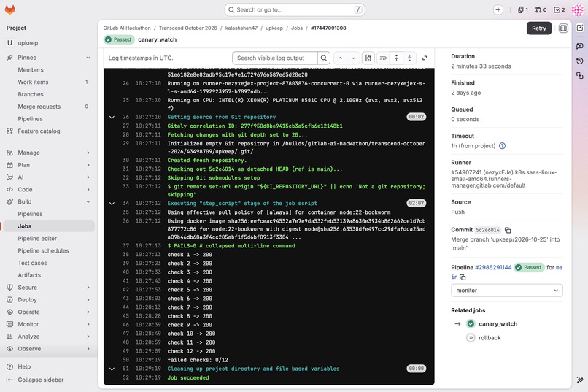Expand the Analyze sidebar menu
Screen dimensions: 588x392
(x=49, y=337)
